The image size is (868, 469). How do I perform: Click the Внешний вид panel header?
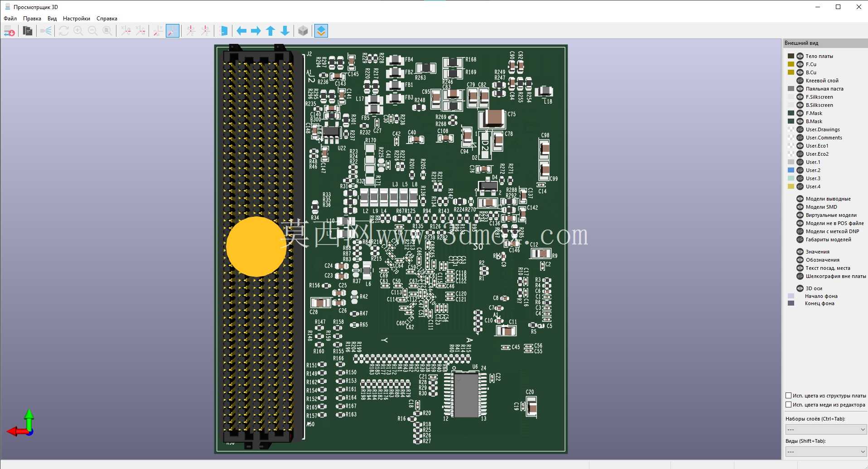825,43
